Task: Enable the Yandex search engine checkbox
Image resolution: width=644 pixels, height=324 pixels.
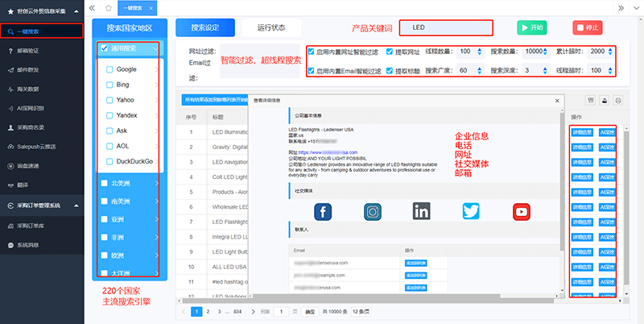Action: (x=109, y=115)
